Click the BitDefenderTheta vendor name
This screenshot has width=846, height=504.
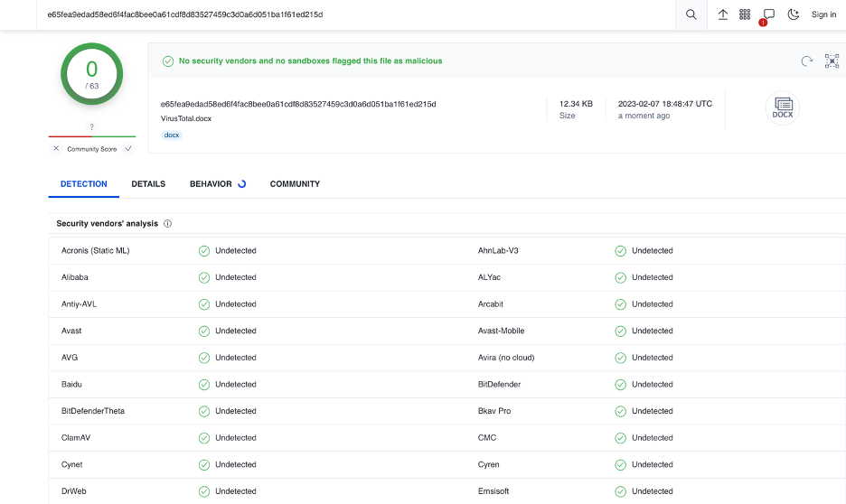93,411
